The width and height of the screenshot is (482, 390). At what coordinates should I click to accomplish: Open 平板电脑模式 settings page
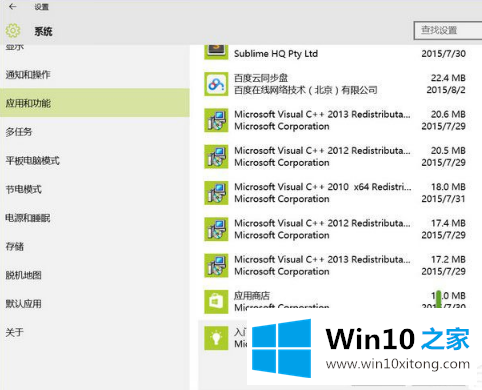coord(32,160)
